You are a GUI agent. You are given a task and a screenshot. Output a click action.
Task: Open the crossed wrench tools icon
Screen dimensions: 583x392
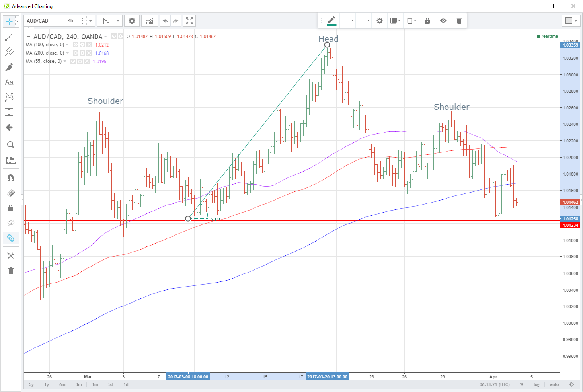(11, 255)
